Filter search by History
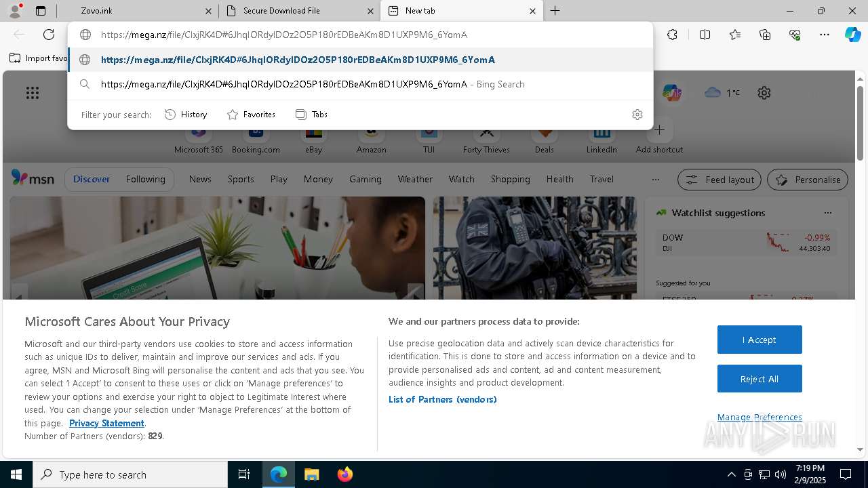The height and width of the screenshot is (488, 868). [186, 115]
